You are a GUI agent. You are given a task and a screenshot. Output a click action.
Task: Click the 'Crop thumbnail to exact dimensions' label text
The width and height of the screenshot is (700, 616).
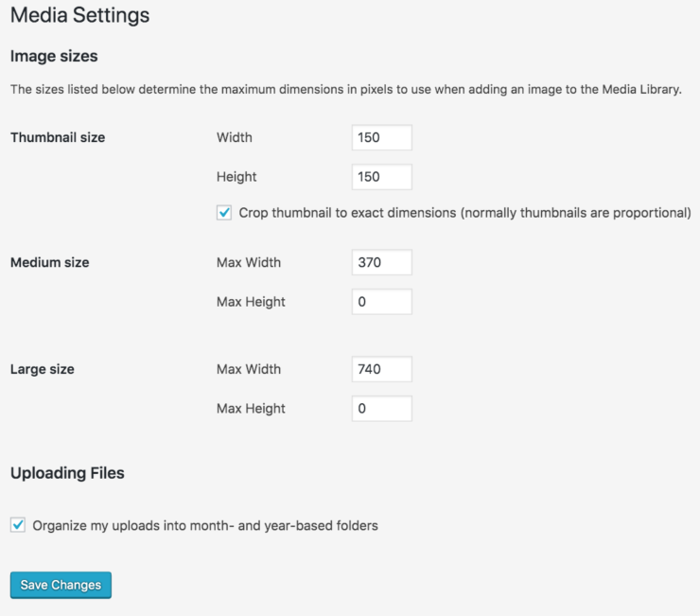[464, 213]
